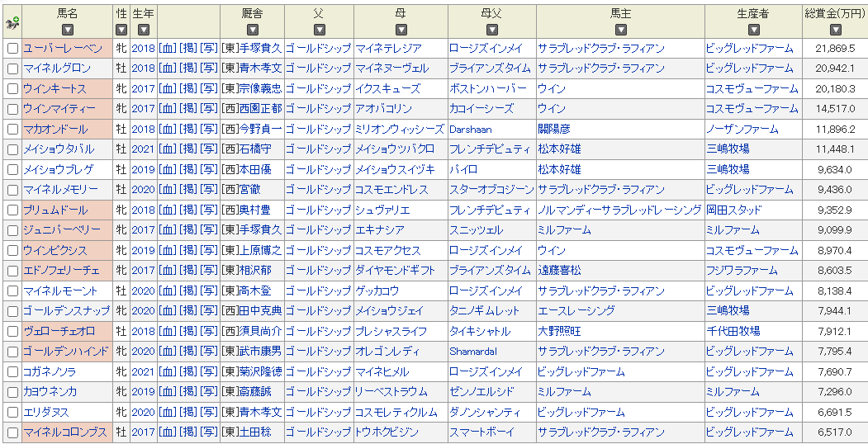Open trainer 手塚貴久 in ユーバーレーベン row
868x444 pixels.
click(x=261, y=49)
